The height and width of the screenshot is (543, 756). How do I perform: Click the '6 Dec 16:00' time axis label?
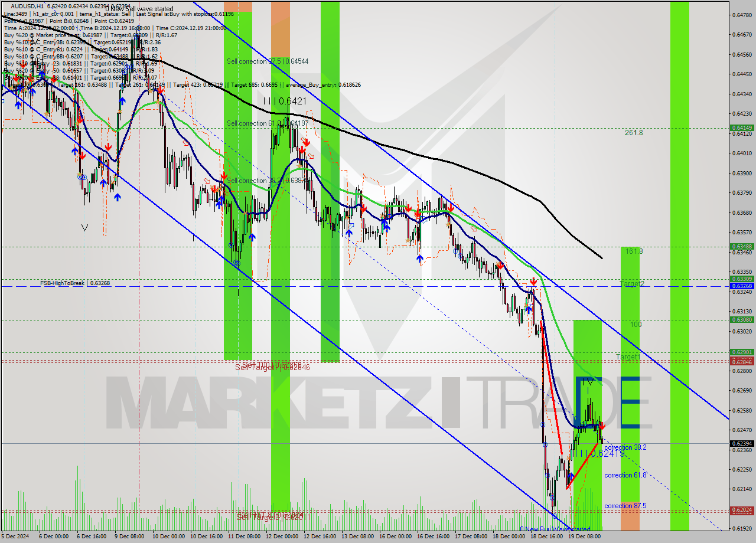(x=91, y=537)
